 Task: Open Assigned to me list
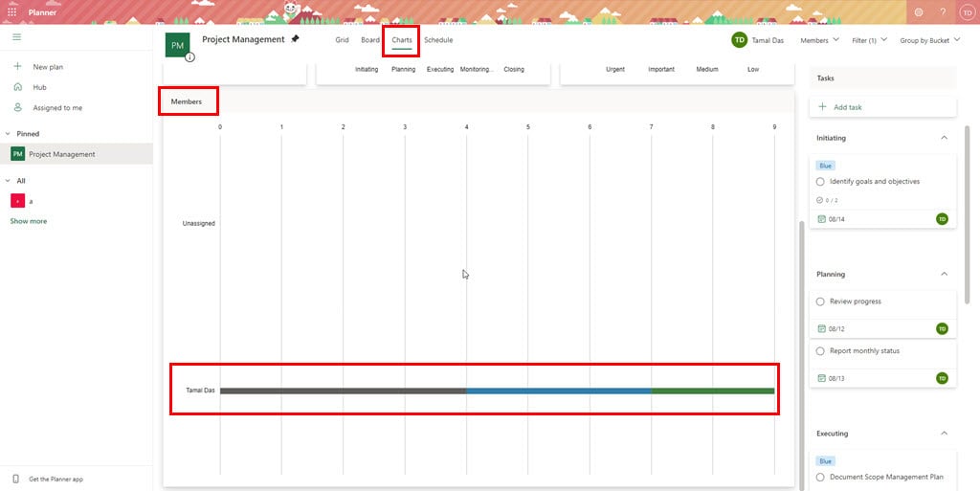pyautogui.click(x=57, y=108)
